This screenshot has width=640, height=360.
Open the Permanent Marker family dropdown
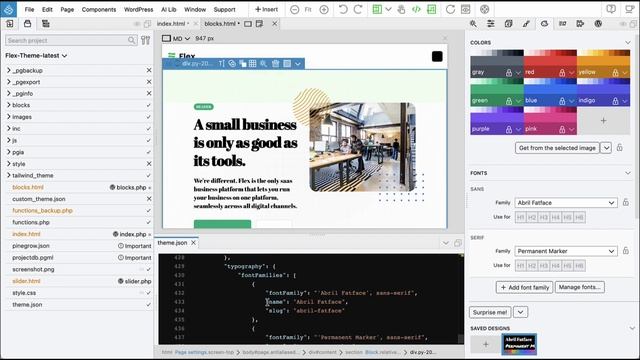click(x=565, y=251)
